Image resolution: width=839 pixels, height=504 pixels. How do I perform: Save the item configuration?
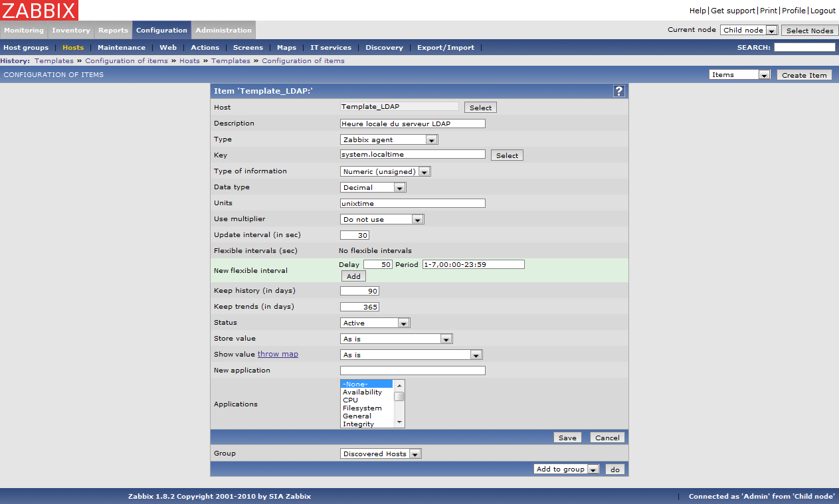pyautogui.click(x=567, y=438)
